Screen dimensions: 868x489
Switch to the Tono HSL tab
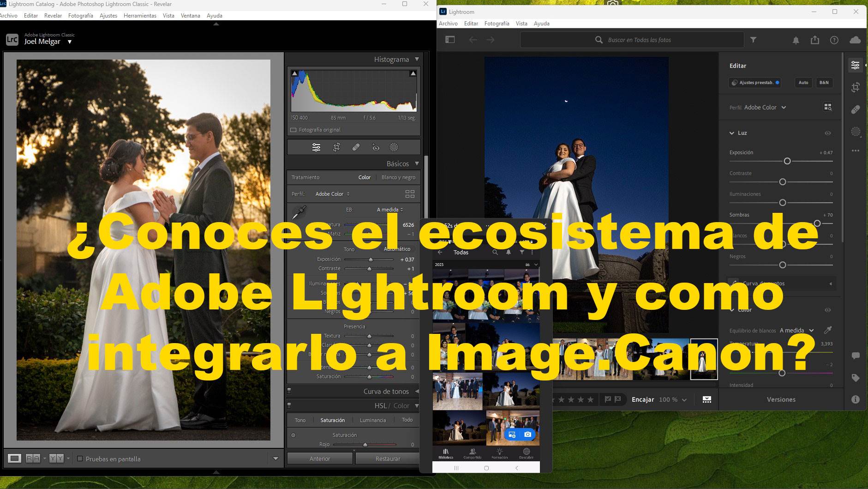[x=300, y=420]
